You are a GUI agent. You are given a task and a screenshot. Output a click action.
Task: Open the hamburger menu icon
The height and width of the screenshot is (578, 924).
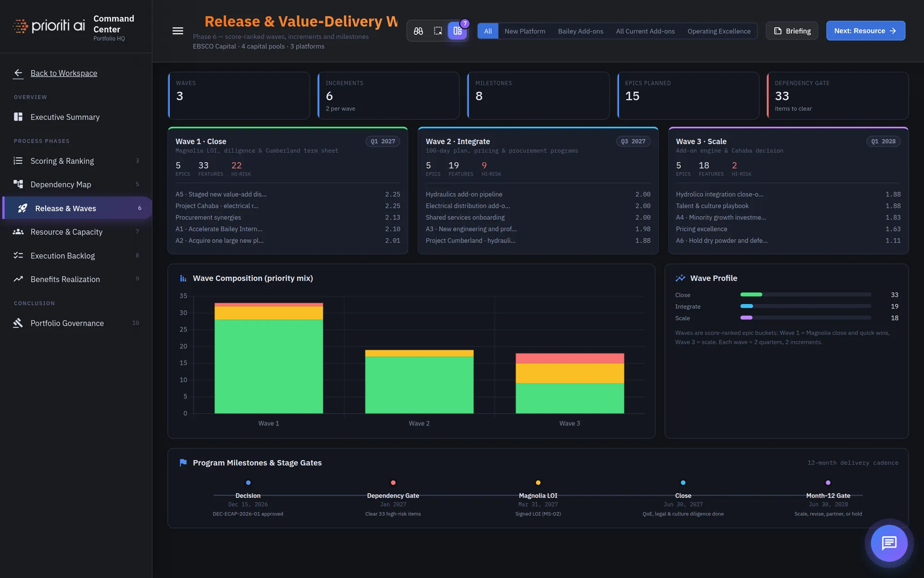177,31
